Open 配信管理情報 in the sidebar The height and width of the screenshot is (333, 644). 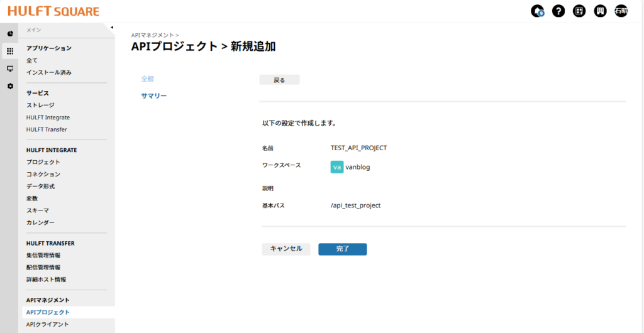coord(43,268)
